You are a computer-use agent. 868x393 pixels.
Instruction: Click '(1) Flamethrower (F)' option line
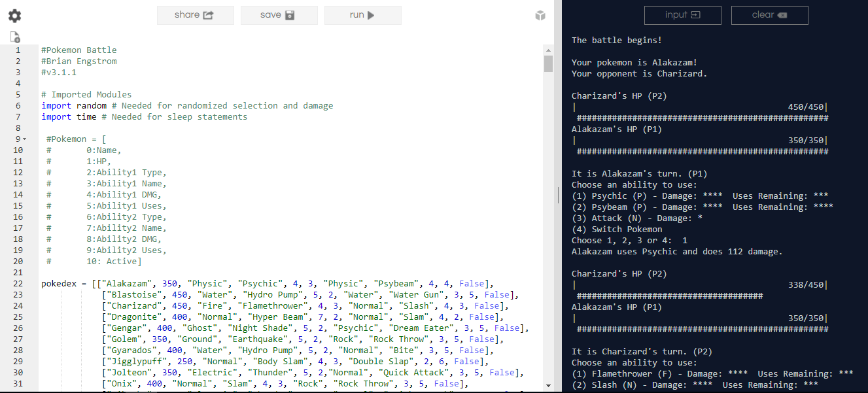coord(713,374)
